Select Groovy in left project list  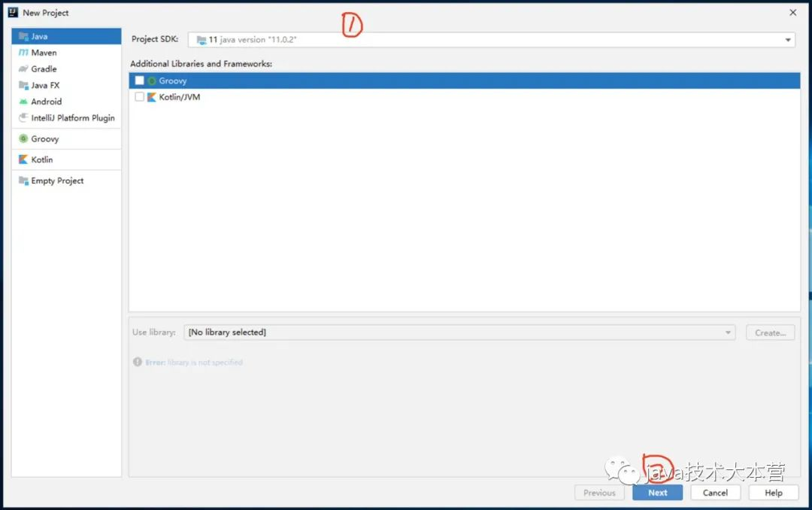coord(66,139)
